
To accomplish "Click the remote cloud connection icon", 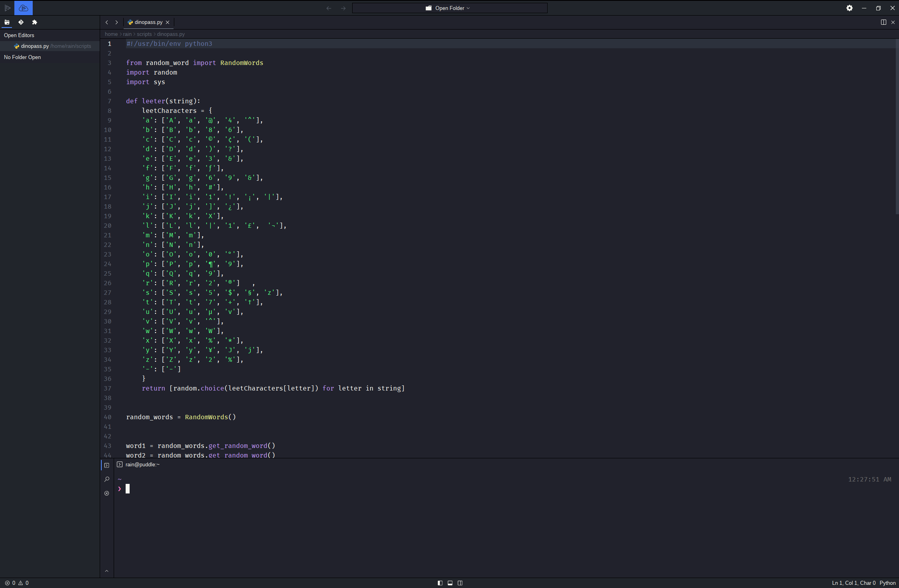I will tap(24, 8).
